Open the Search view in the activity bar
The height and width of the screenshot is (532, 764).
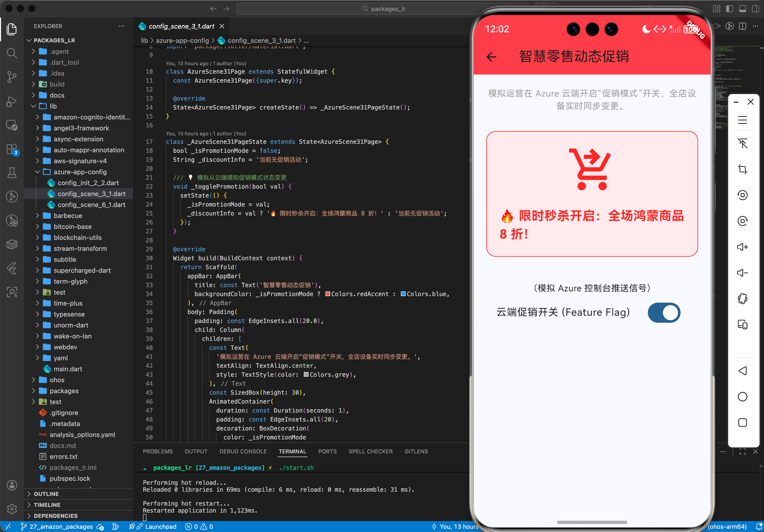pos(12,53)
